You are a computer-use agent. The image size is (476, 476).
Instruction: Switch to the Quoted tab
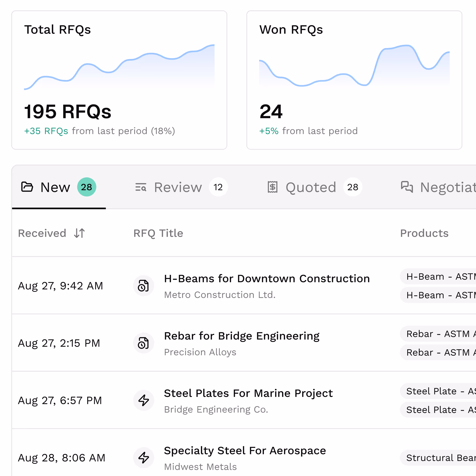311,187
